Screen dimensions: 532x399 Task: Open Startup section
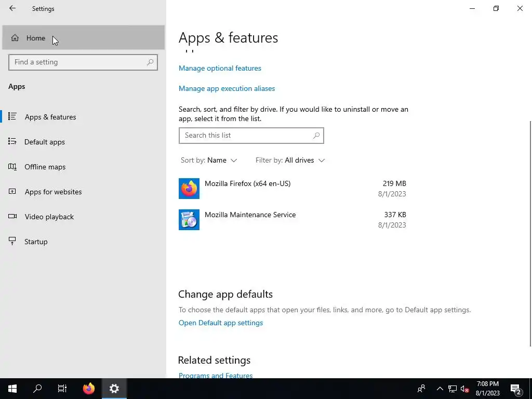[84, 242]
